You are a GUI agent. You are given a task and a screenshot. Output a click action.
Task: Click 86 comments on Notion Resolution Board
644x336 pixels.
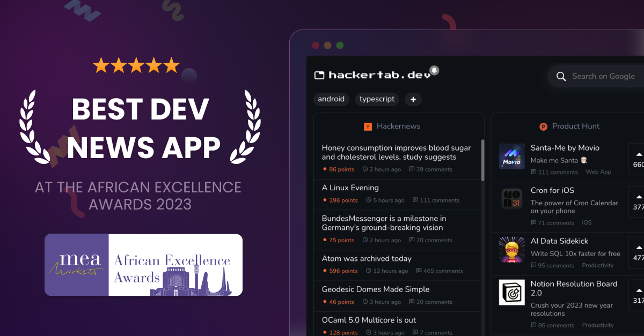[552, 325]
